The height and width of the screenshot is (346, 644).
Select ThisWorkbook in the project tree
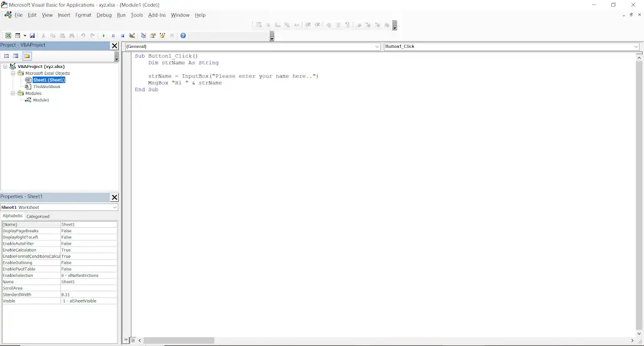(x=47, y=87)
